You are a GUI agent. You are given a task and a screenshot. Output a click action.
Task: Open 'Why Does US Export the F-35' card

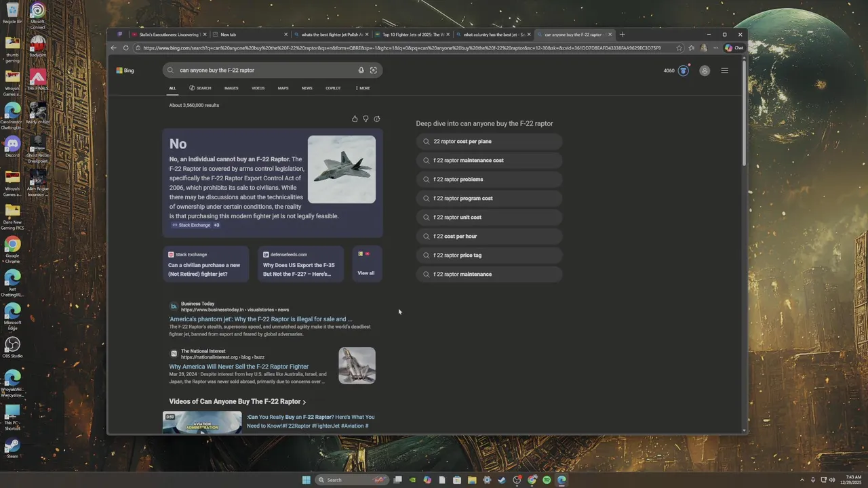click(300, 264)
